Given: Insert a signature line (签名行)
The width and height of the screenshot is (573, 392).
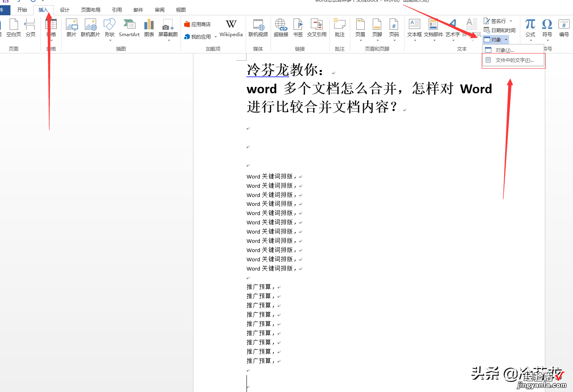Looking at the screenshot, I should (x=495, y=21).
